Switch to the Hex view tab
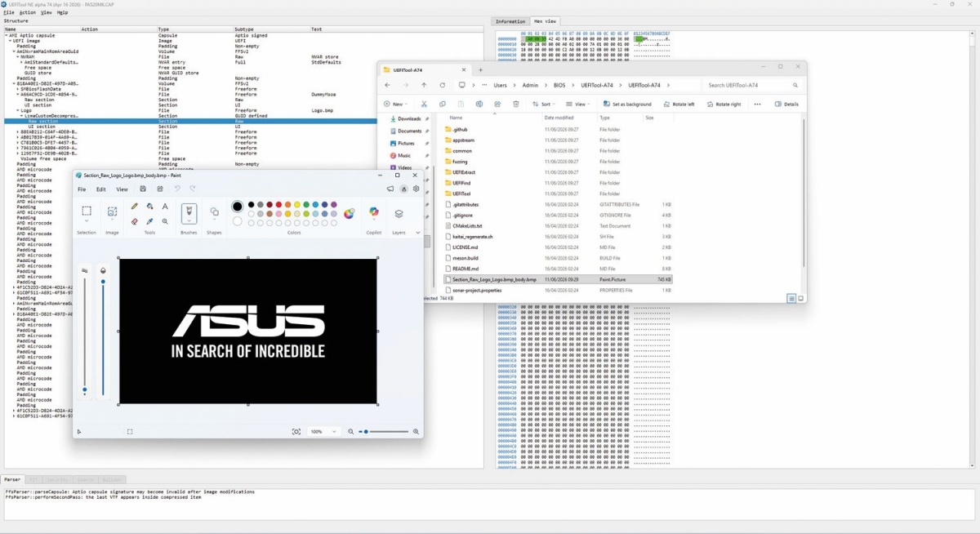 [545, 20]
